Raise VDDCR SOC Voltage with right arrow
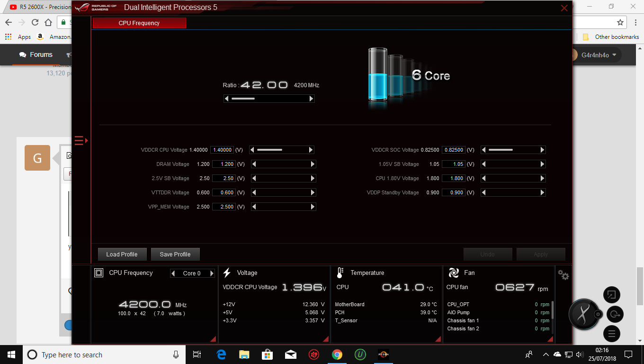Image resolution: width=644 pixels, height=364 pixels. [x=543, y=150]
